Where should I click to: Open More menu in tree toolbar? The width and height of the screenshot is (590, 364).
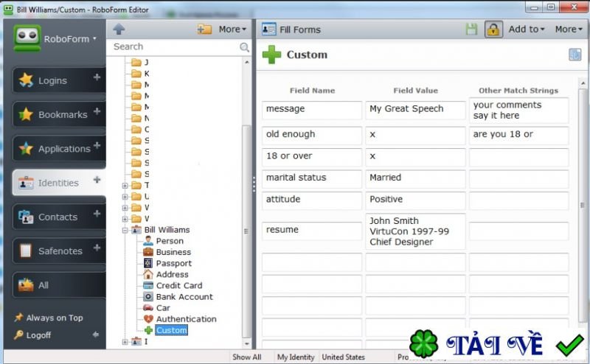click(x=232, y=29)
